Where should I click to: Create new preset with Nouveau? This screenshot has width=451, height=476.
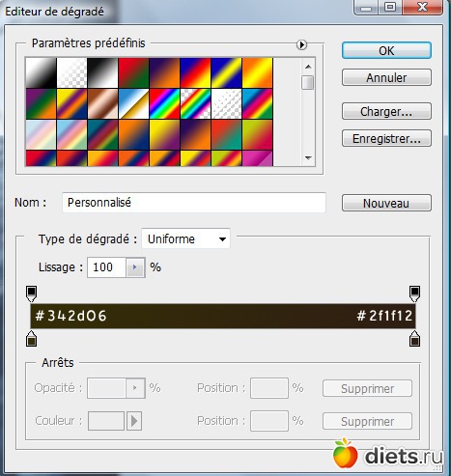point(386,203)
